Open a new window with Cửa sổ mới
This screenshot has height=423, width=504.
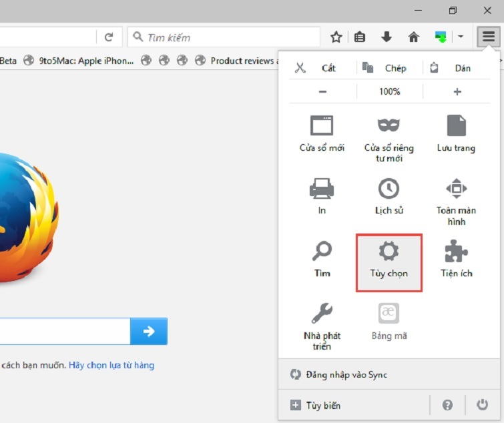pos(322,133)
